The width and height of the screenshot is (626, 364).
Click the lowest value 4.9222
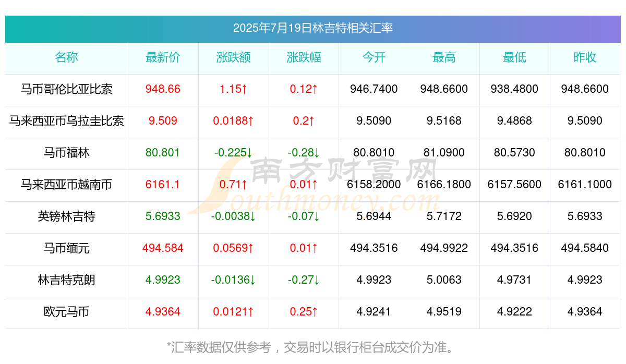tap(514, 312)
